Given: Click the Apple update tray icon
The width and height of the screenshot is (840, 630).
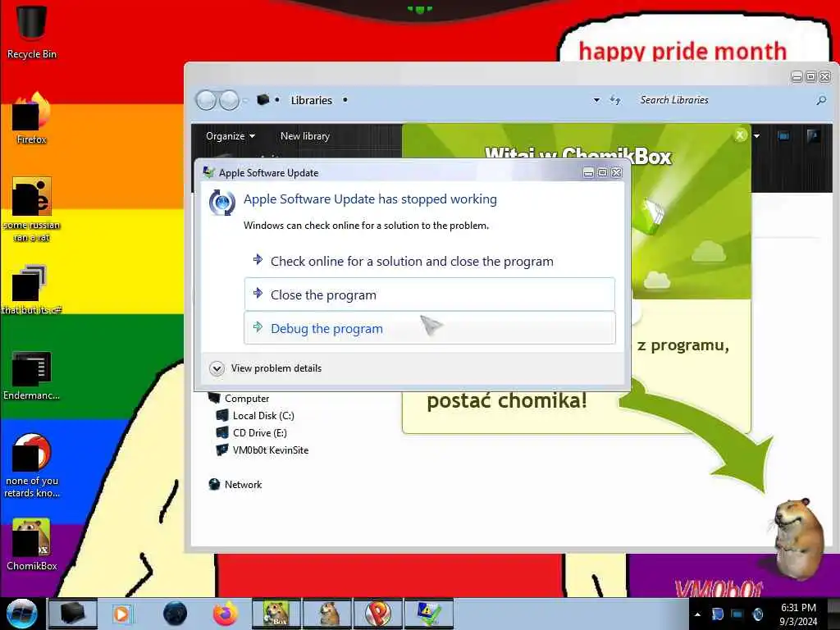Looking at the screenshot, I should pyautogui.click(x=758, y=614).
